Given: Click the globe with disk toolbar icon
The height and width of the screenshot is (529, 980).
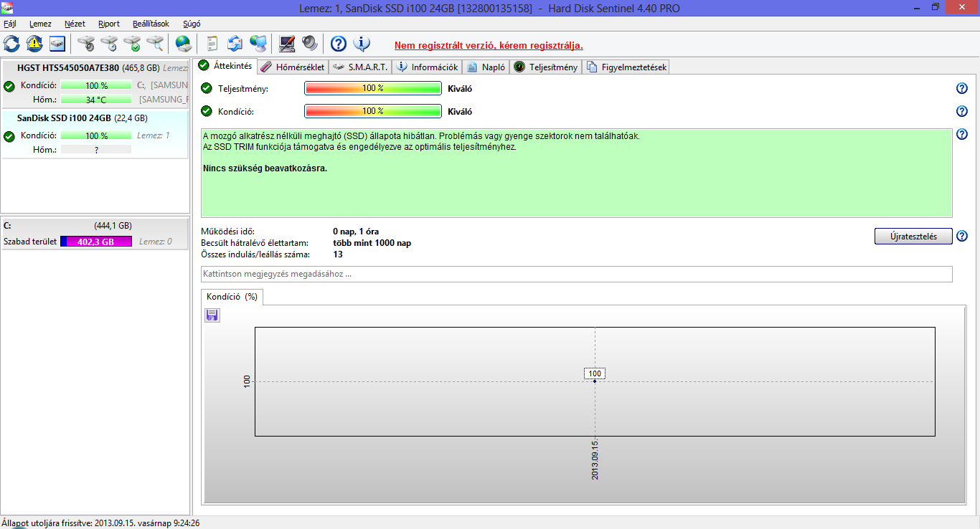Looking at the screenshot, I should click(184, 44).
